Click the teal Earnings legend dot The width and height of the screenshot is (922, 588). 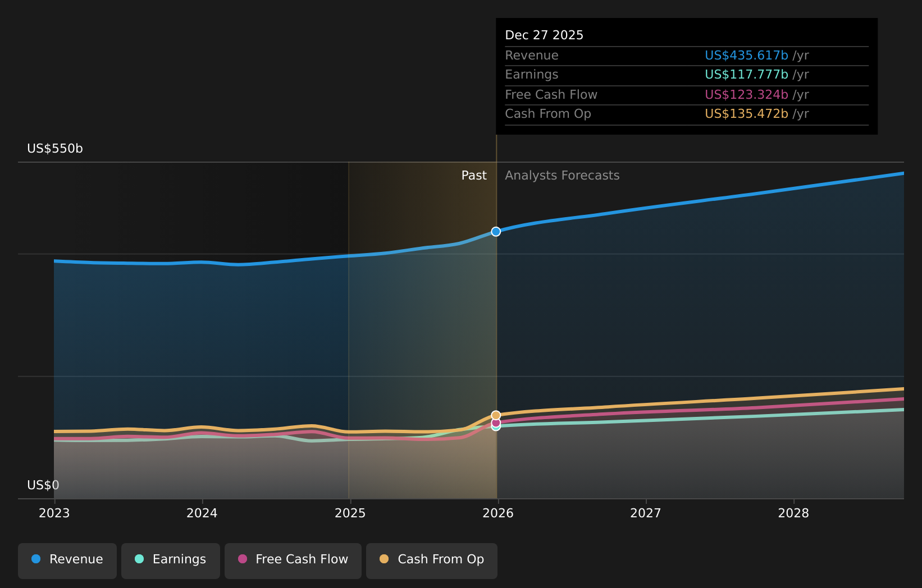[139, 559]
